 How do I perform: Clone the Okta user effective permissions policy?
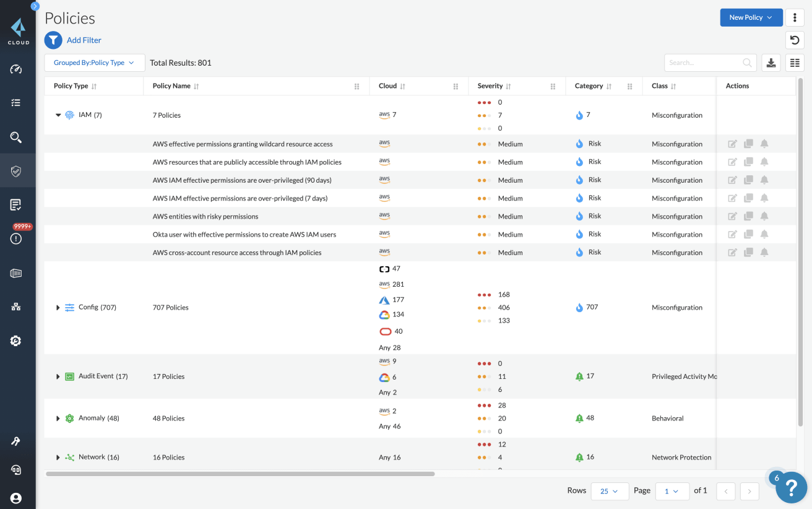(748, 234)
